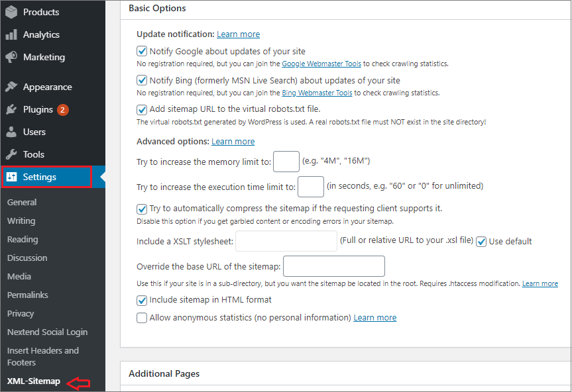The width and height of the screenshot is (572, 392).
Task: Click the Analytics bar chart icon
Action: [11, 34]
